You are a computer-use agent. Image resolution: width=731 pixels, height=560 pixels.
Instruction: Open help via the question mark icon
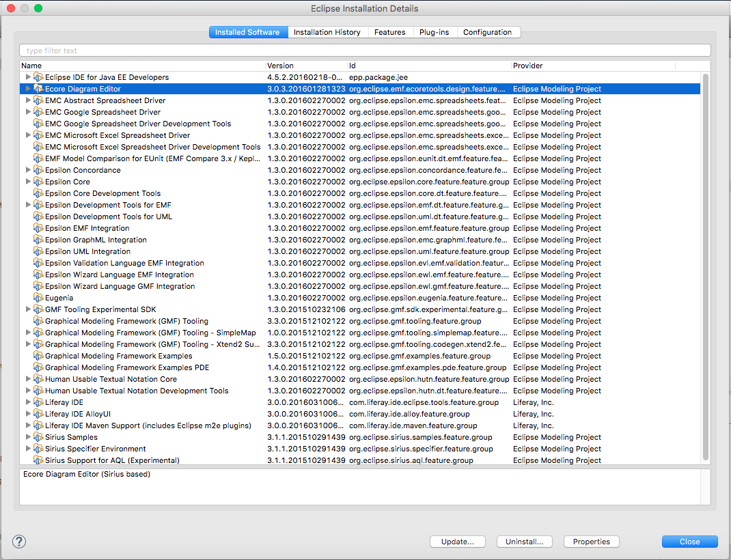pyautogui.click(x=19, y=542)
